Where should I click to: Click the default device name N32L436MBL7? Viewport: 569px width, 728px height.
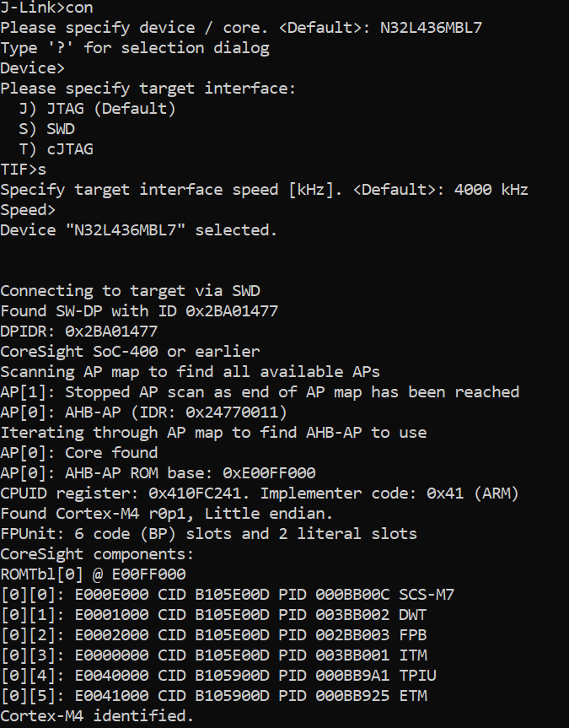(431, 28)
